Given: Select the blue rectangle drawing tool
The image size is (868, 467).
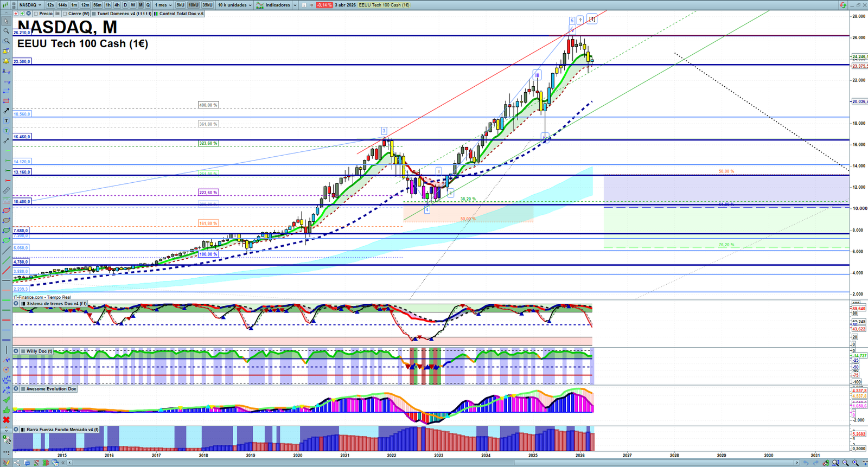Looking at the screenshot, I should pyautogui.click(x=6, y=91).
